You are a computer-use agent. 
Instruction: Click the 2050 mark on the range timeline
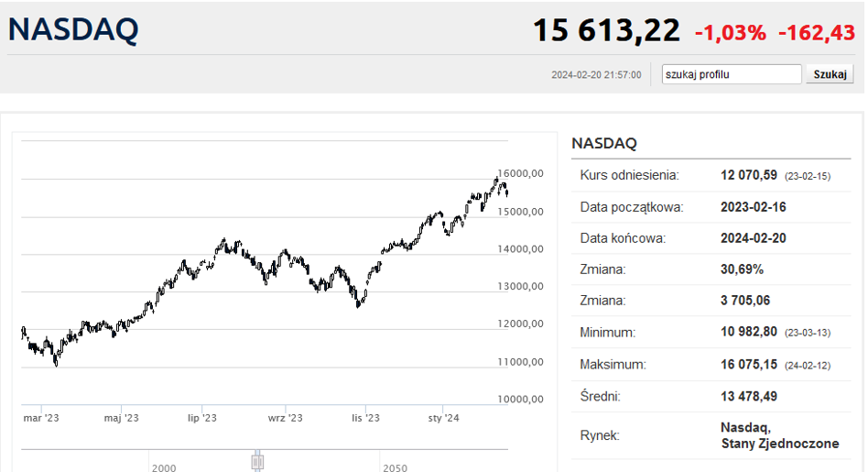click(396, 467)
